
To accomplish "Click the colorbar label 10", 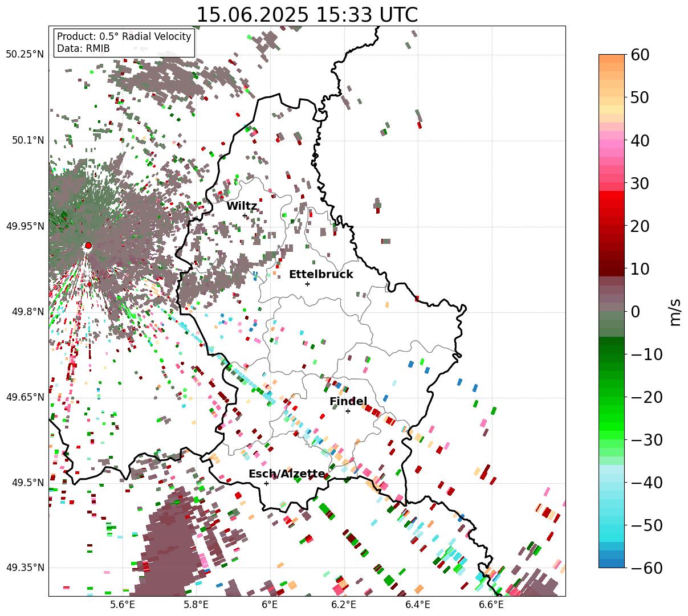I will (640, 268).
